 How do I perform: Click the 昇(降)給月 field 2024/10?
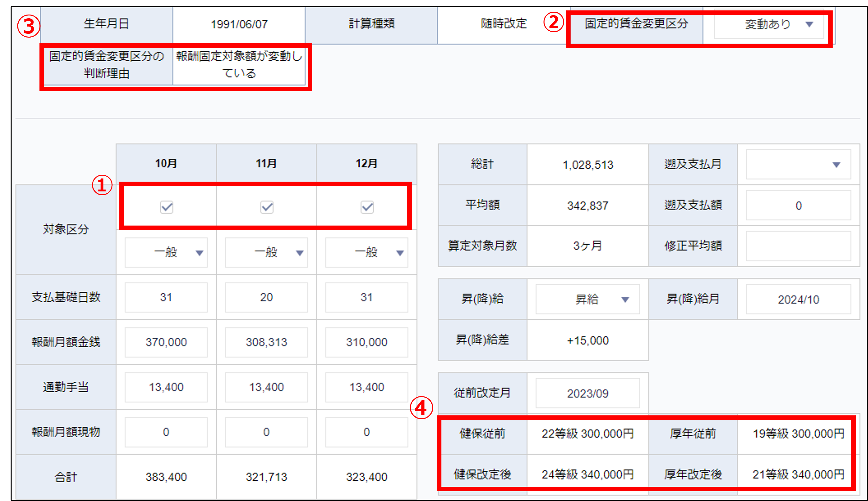pos(798,299)
